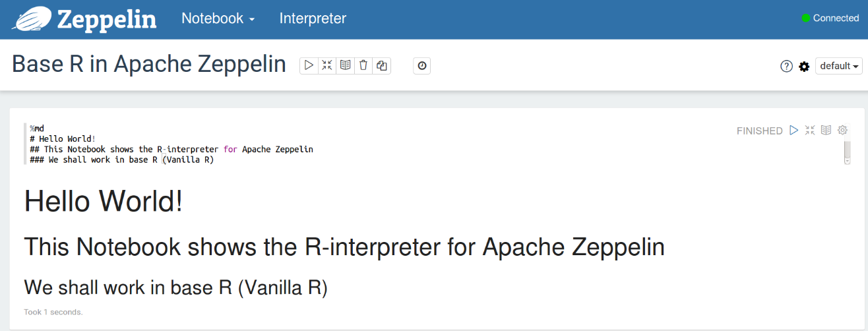Click the Connected status indicator
Viewport: 868px width, 331px height.
click(830, 18)
